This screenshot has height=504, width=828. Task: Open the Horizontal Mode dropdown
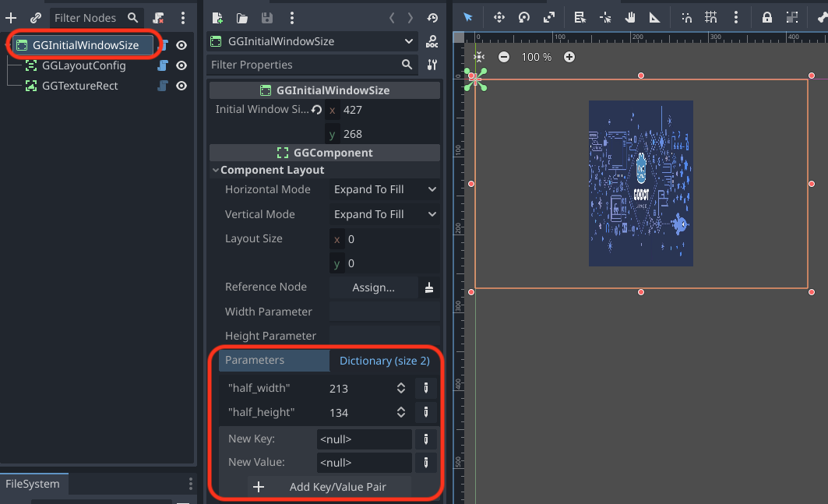click(385, 189)
